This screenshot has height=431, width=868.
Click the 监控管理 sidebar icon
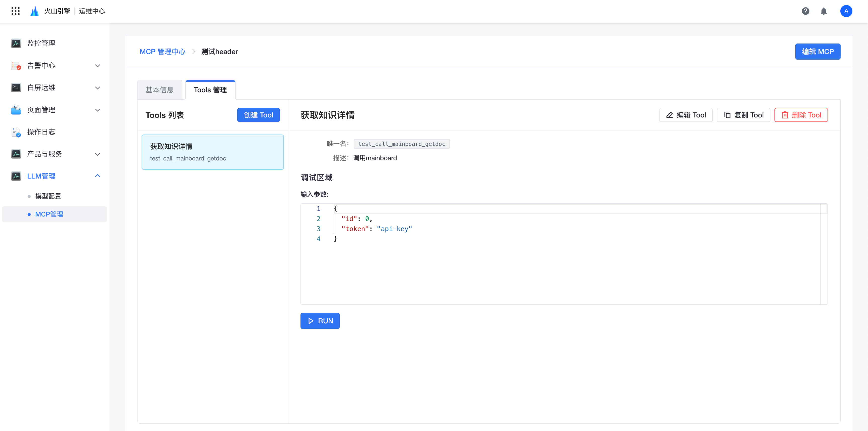[16, 43]
